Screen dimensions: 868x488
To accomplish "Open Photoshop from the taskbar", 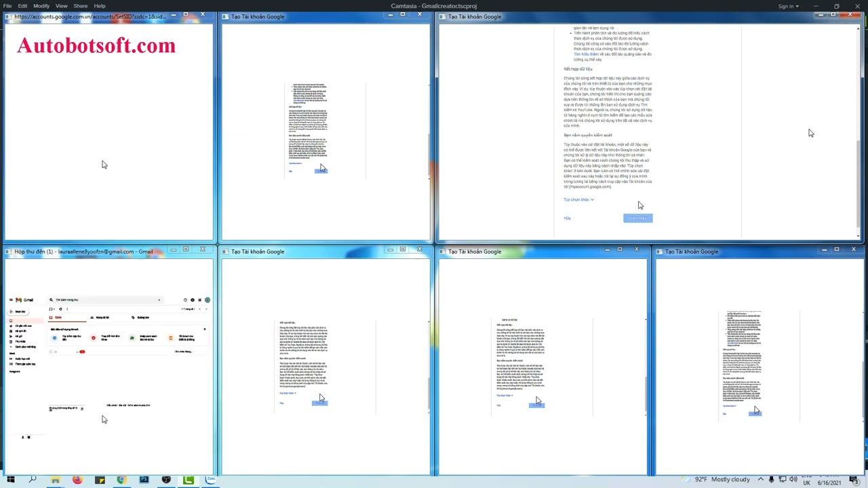I will (x=144, y=481).
